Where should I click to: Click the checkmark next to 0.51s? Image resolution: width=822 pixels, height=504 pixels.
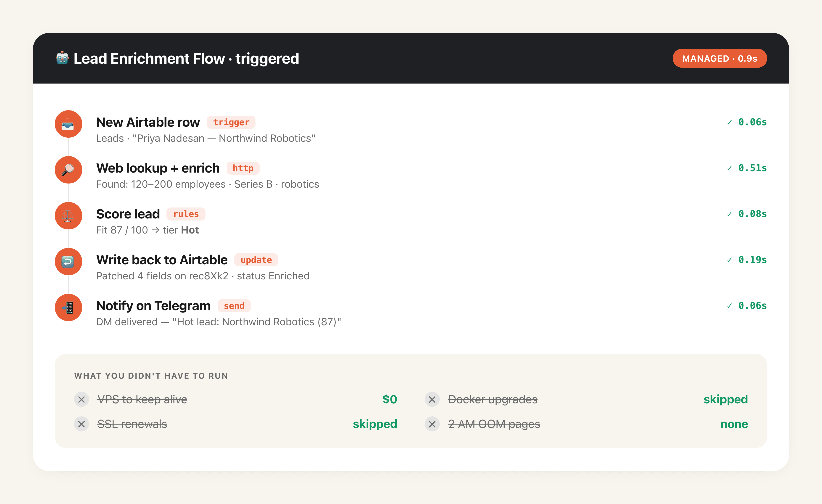coord(730,168)
